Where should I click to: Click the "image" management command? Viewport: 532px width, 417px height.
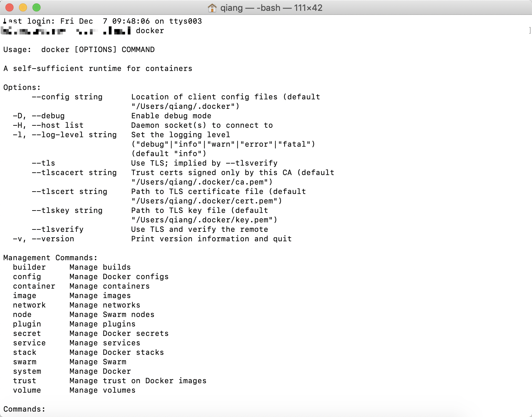click(24, 295)
